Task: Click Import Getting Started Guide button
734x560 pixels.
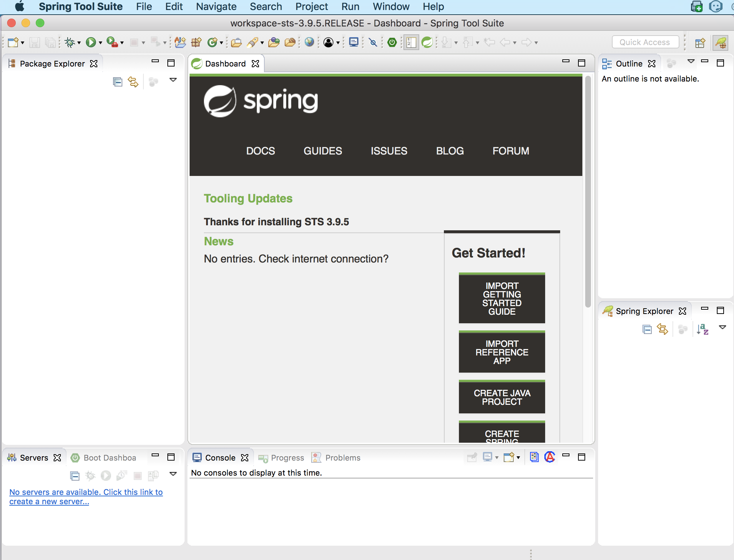Action: tap(501, 299)
